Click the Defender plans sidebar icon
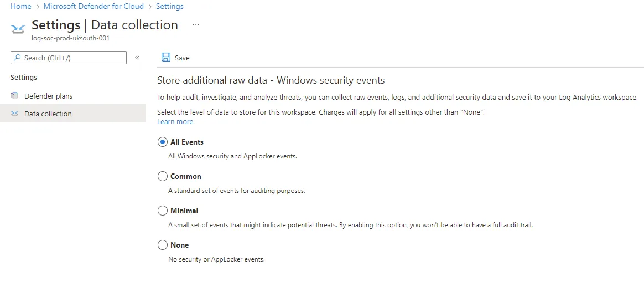644x302 pixels. [x=15, y=96]
